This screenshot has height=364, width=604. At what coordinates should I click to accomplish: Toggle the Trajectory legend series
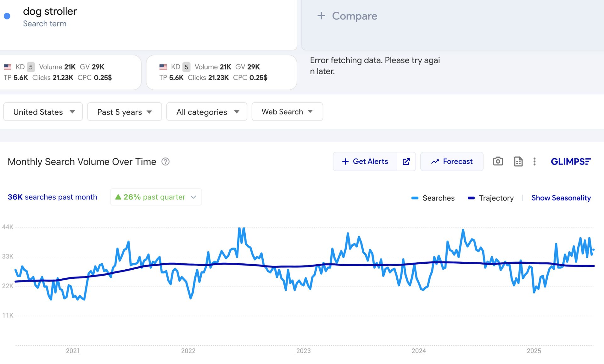coord(491,198)
